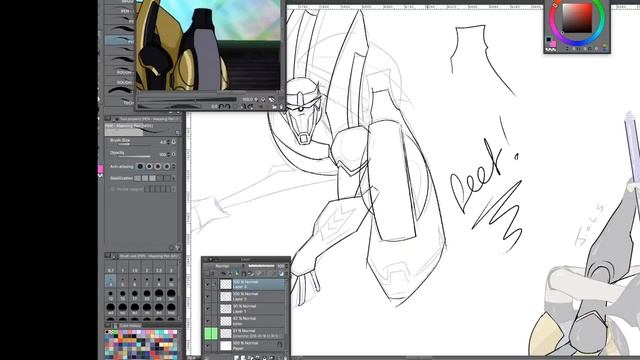640x360 pixels.
Task: Click the Opacity value stepper in Tool Property
Action: pyautogui.click(x=169, y=154)
